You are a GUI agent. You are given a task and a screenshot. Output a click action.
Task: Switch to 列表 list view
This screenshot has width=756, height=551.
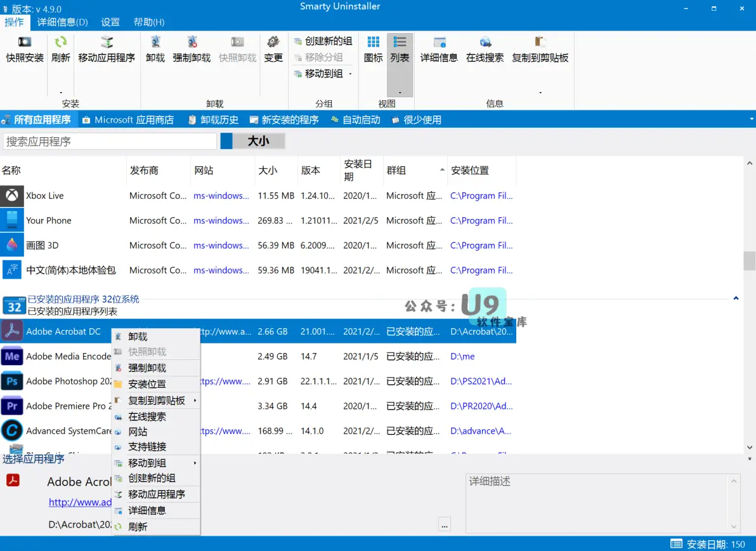pos(400,42)
